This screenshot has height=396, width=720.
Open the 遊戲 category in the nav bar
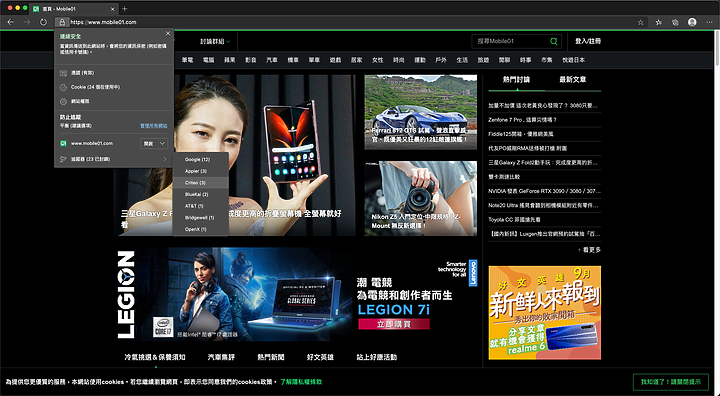(x=335, y=60)
